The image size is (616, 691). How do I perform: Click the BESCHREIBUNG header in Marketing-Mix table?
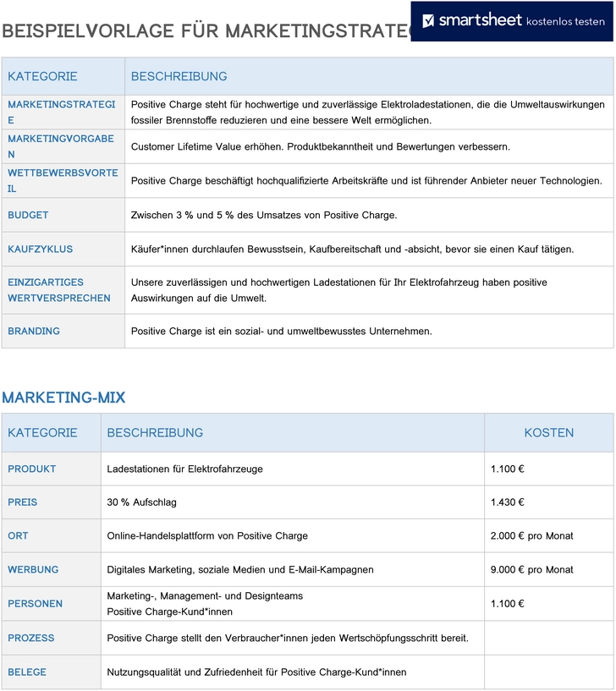pyautogui.click(x=155, y=433)
